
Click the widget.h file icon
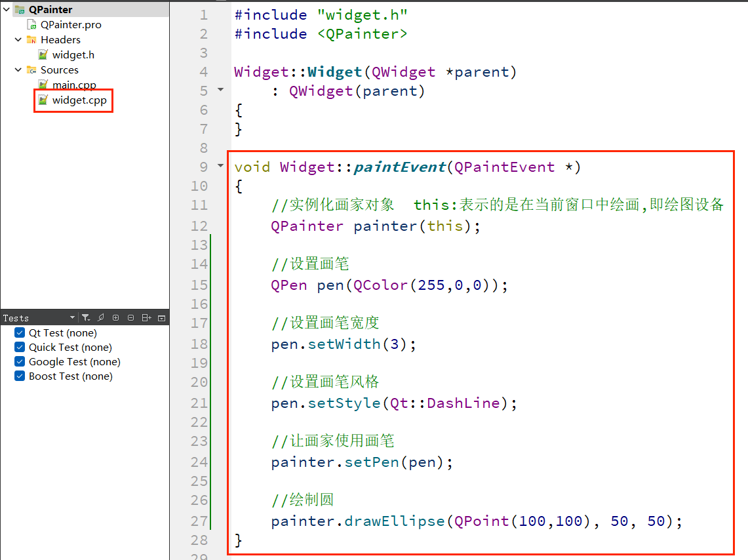click(43, 55)
